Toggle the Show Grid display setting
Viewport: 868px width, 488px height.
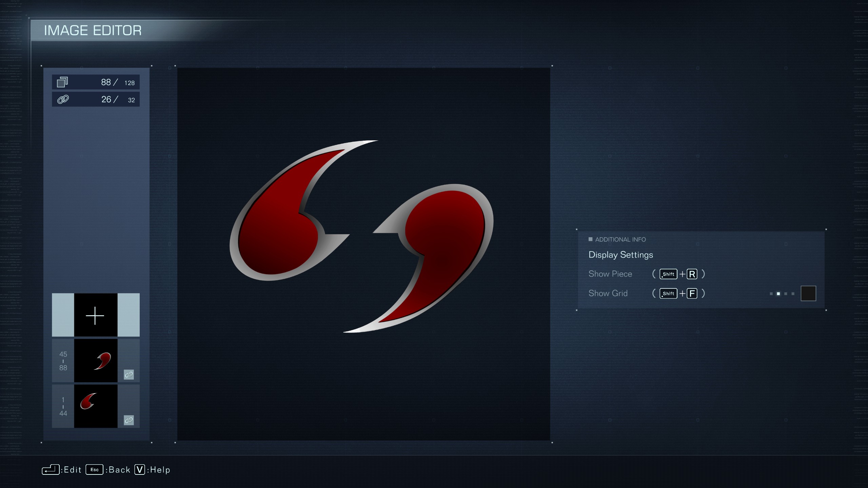coord(608,293)
